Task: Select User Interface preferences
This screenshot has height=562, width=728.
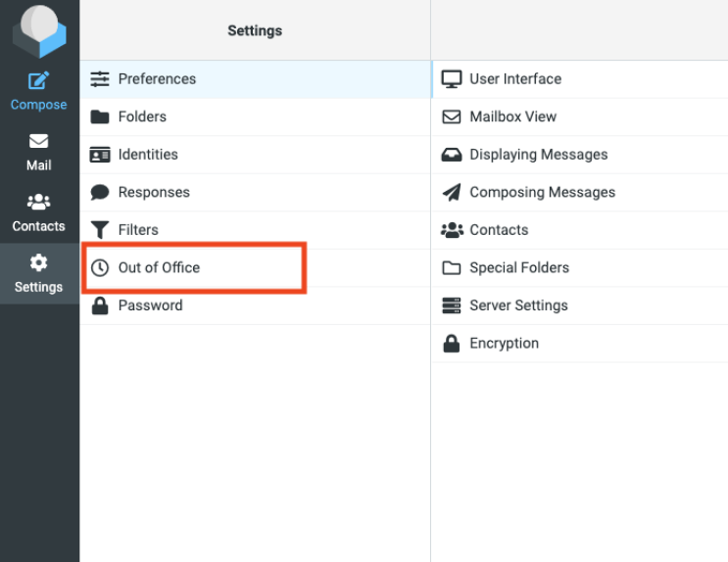Action: tap(515, 79)
